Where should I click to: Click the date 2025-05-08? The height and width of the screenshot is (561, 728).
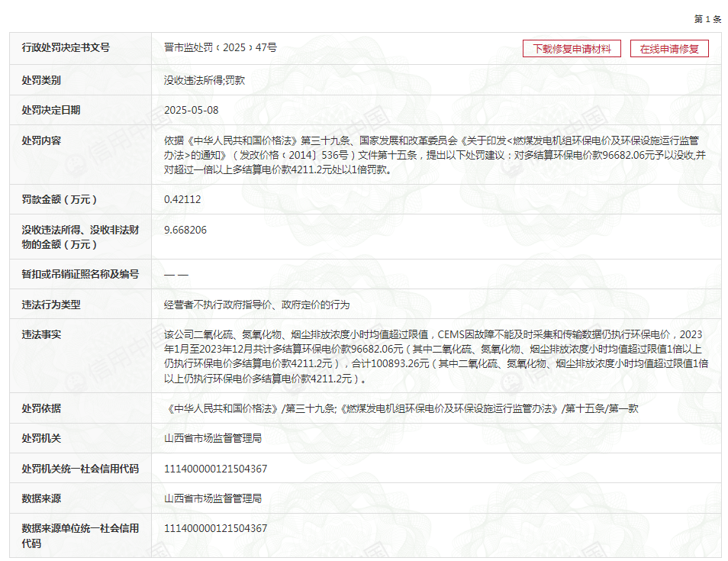click(x=192, y=110)
